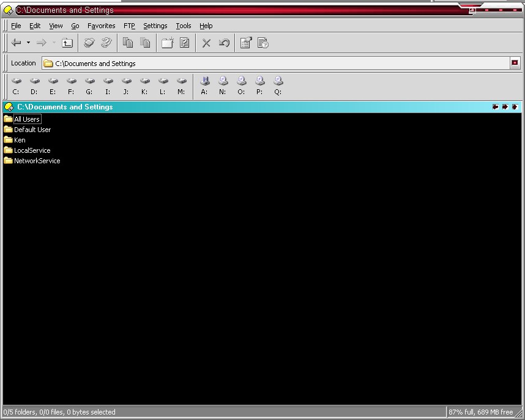Open the Location field dropdown button
This screenshot has height=420, width=525.
point(515,63)
